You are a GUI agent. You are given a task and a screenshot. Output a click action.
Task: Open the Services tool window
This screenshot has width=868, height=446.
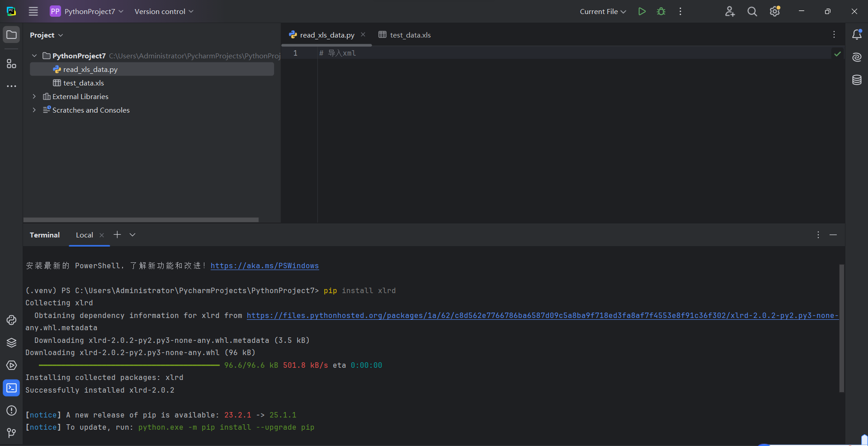[11, 365]
